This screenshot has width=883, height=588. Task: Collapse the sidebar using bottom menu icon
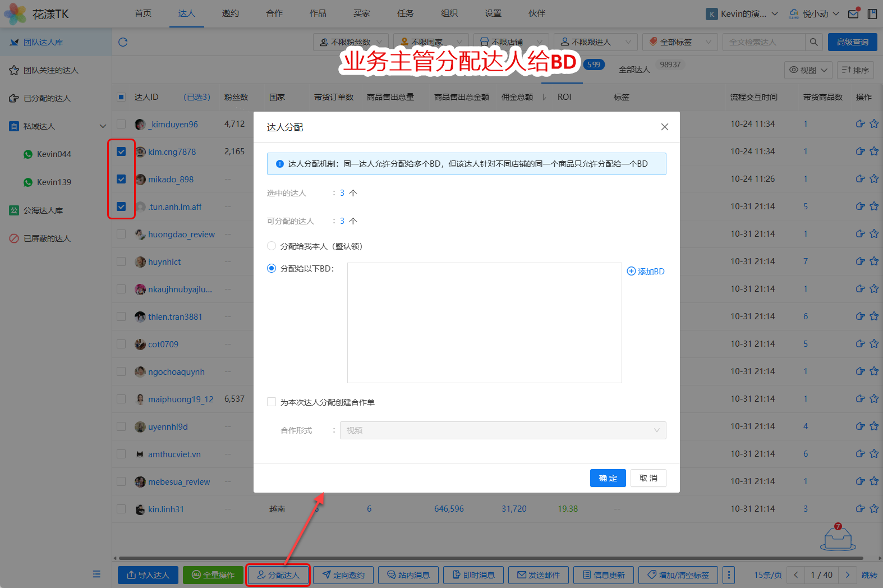click(96, 574)
